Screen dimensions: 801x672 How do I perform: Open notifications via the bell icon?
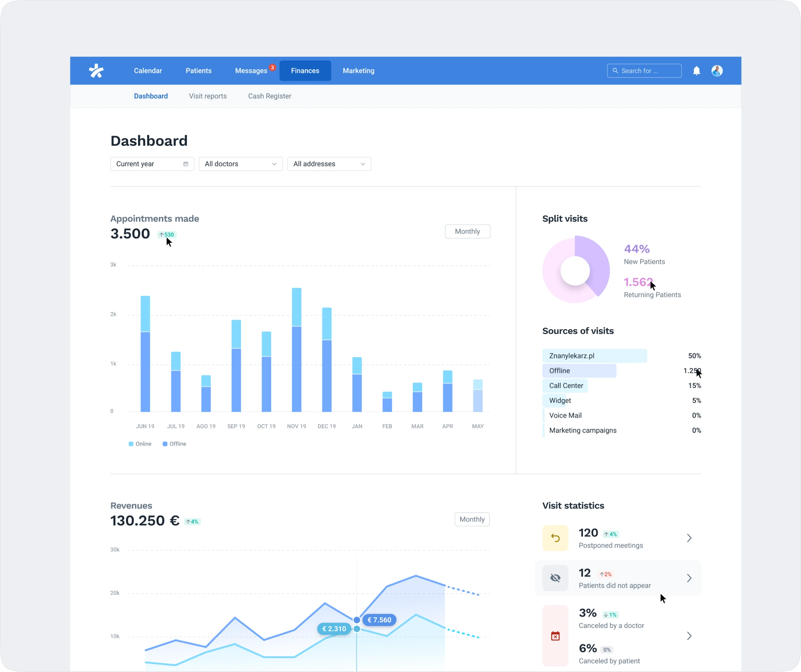(x=697, y=70)
